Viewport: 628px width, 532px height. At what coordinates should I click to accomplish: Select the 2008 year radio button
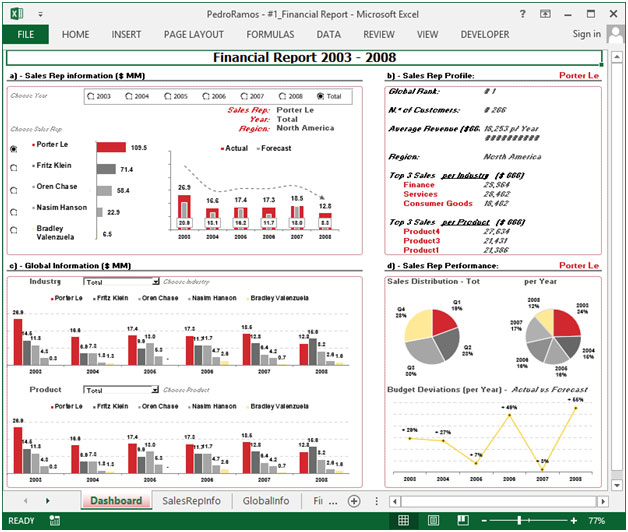point(282,96)
